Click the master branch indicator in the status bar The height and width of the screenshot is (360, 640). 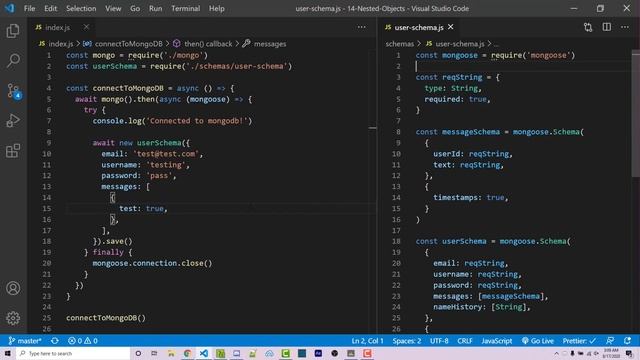pyautogui.click(x=25, y=340)
